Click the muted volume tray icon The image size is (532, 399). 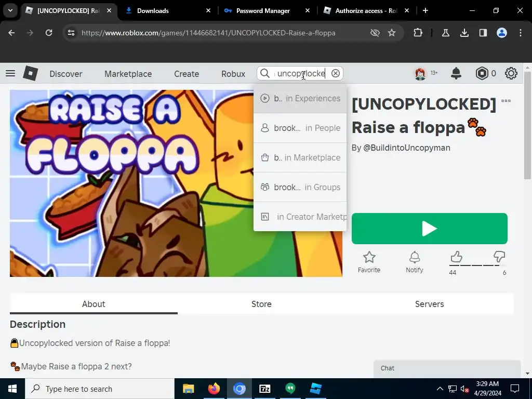coord(465,389)
